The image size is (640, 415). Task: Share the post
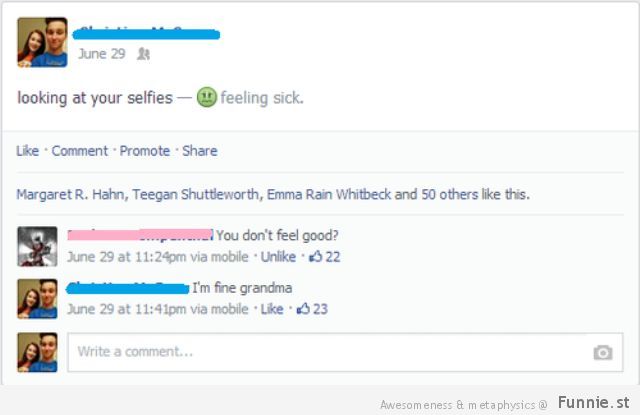(200, 151)
